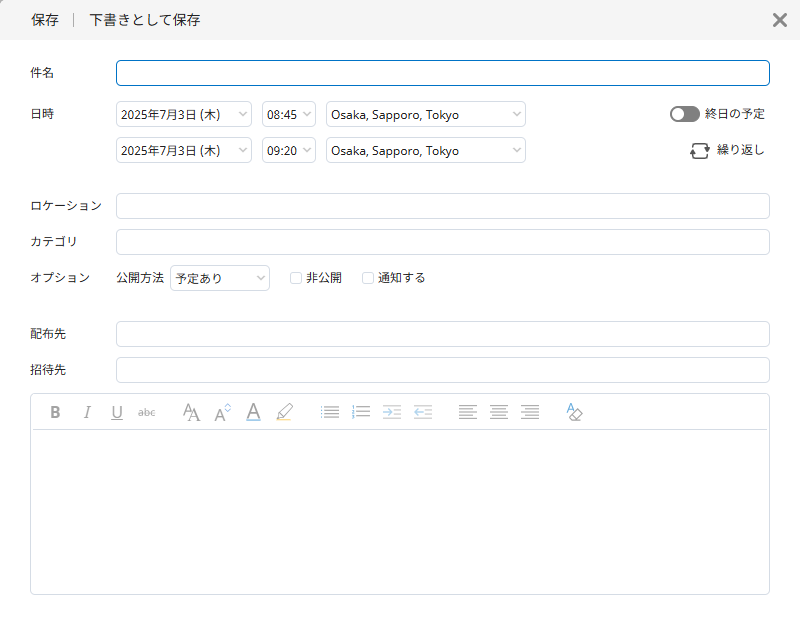Viewport: 800px width, 627px height.
Task: Toggle italic formatting in editor toolbar
Action: point(87,412)
